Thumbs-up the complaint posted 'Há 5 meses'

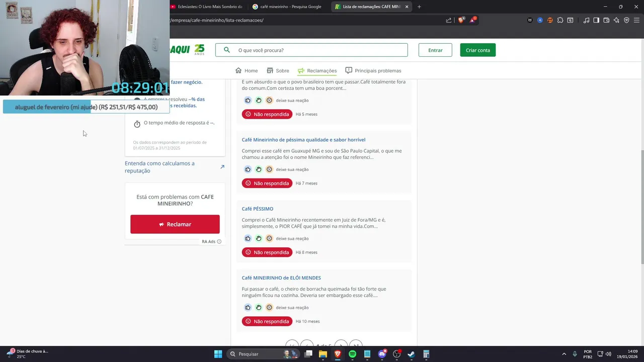(x=248, y=100)
